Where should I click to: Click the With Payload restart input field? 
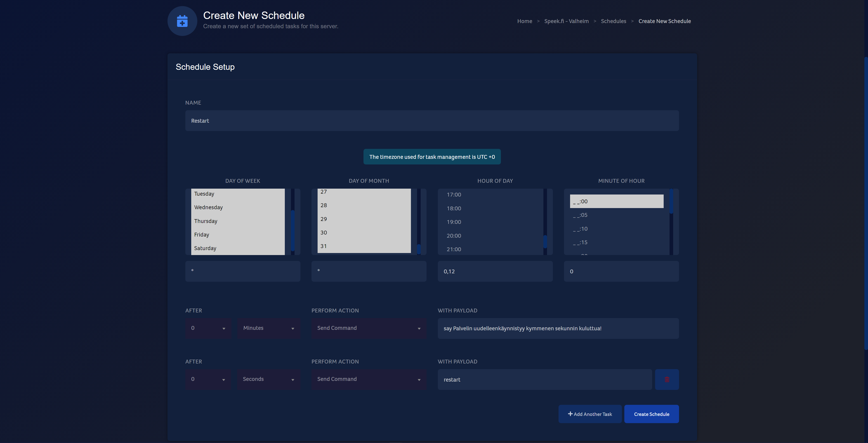pos(545,379)
